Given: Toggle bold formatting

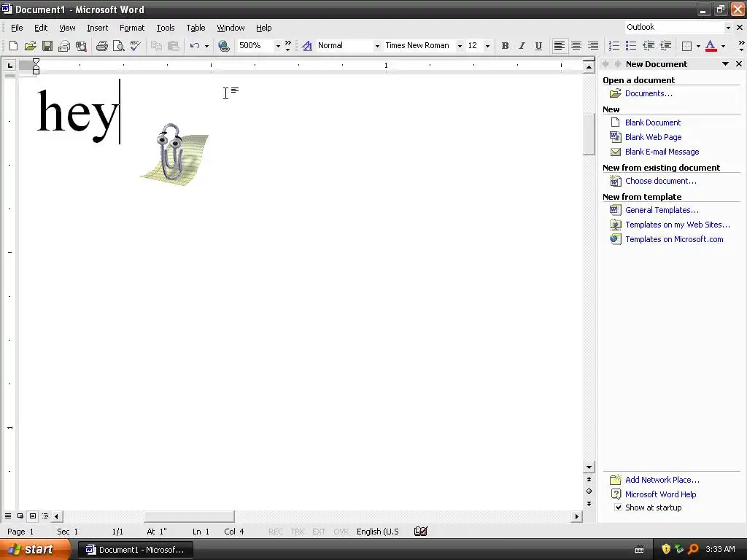Looking at the screenshot, I should [505, 46].
